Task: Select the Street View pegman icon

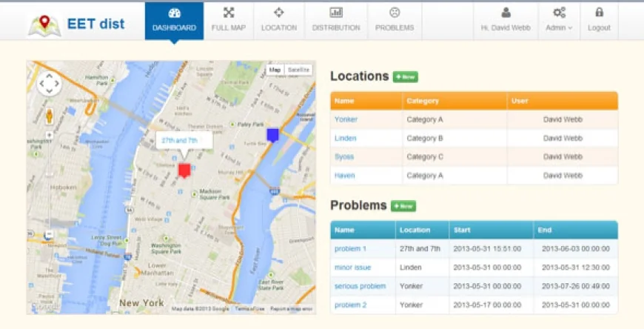Action: point(50,116)
